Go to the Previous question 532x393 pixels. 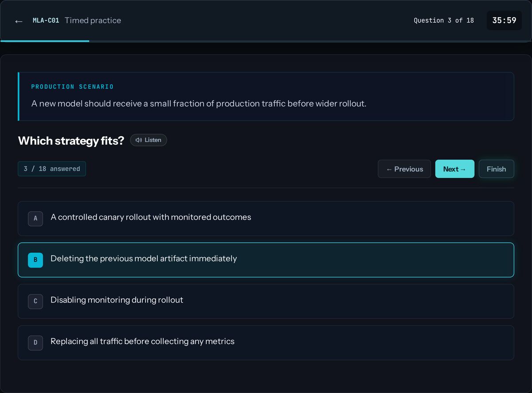tap(404, 169)
